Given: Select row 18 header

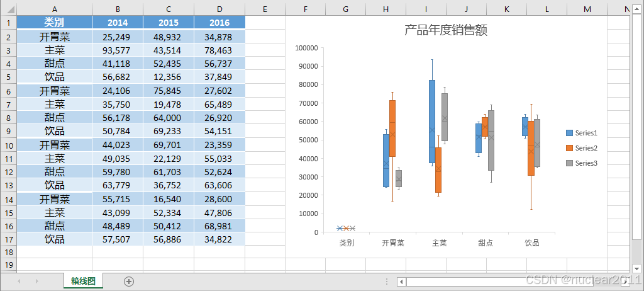Looking at the screenshot, I should coord(8,252).
